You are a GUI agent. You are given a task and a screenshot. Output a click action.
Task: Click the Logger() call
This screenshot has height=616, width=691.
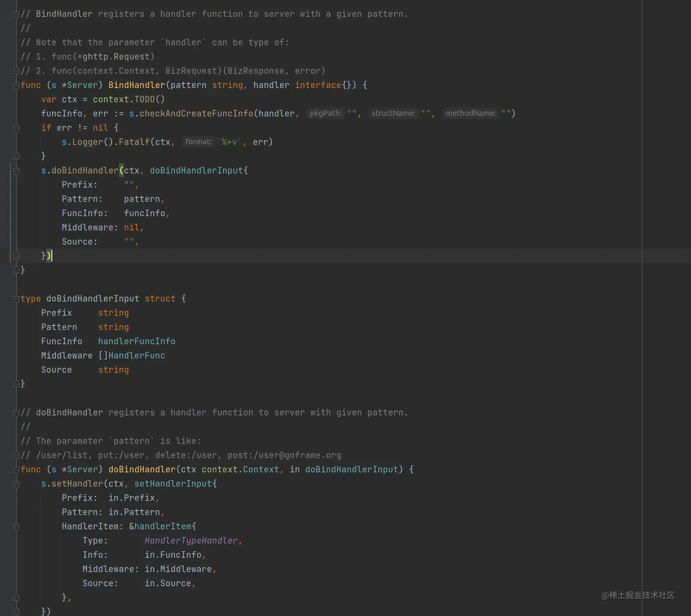pyautogui.click(x=92, y=142)
